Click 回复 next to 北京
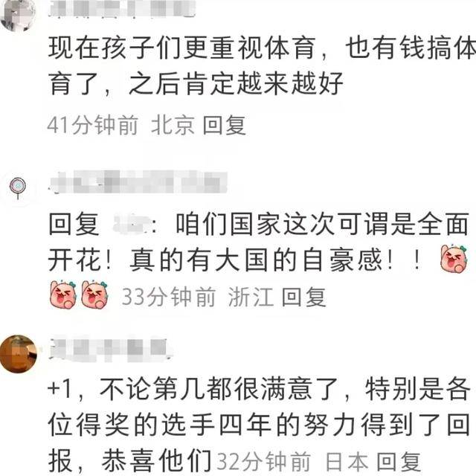 pos(225,125)
